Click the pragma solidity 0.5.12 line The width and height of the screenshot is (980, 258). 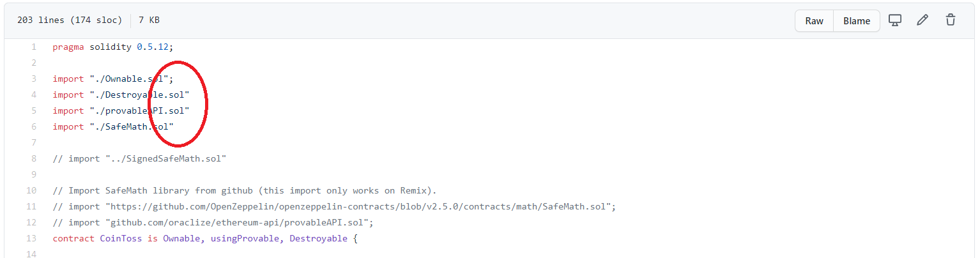113,47
